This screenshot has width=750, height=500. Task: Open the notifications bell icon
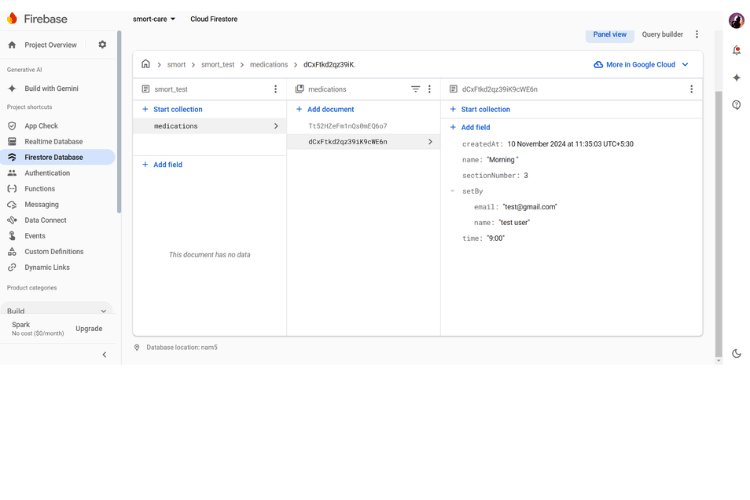(737, 50)
